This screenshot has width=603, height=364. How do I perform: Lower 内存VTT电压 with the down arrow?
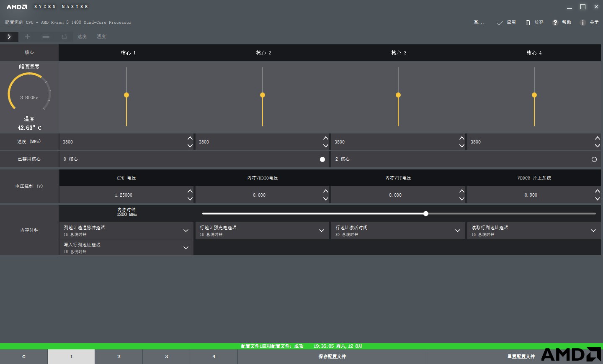[x=462, y=199]
